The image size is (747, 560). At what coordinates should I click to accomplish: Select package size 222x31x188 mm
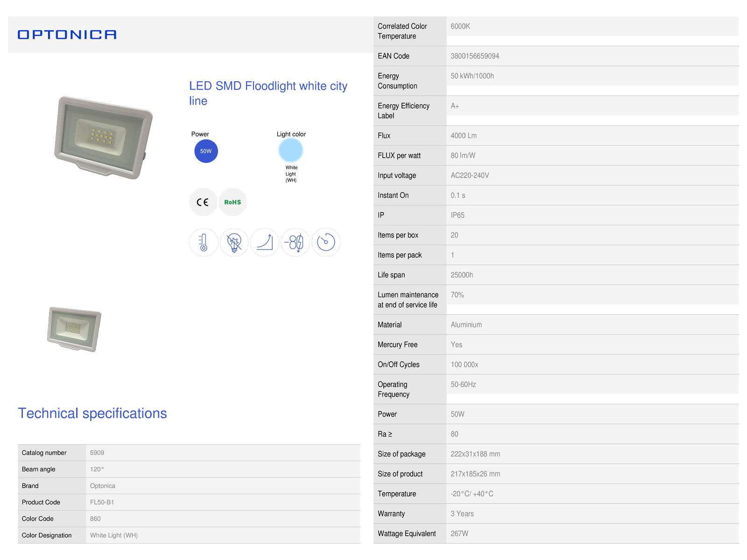(475, 454)
